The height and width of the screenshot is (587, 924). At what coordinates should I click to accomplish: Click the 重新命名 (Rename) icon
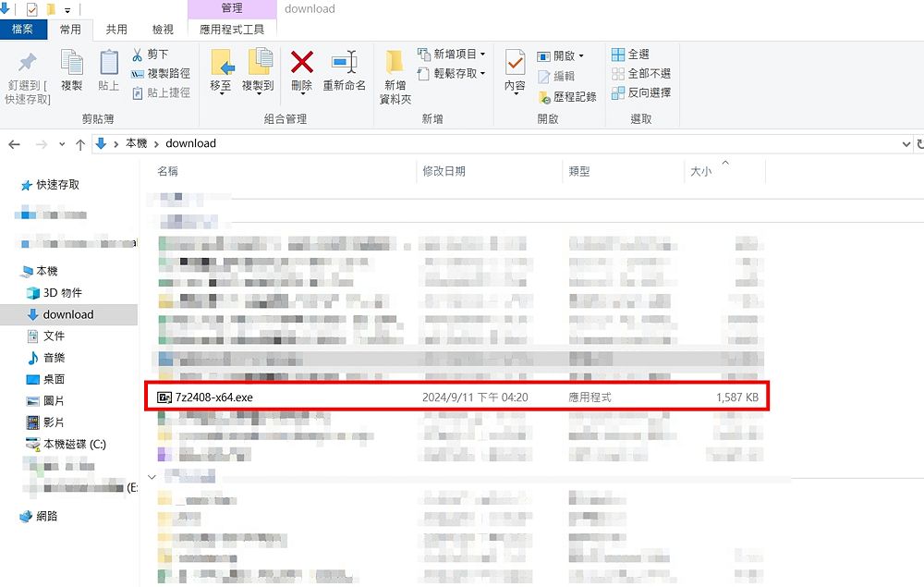pos(346,74)
